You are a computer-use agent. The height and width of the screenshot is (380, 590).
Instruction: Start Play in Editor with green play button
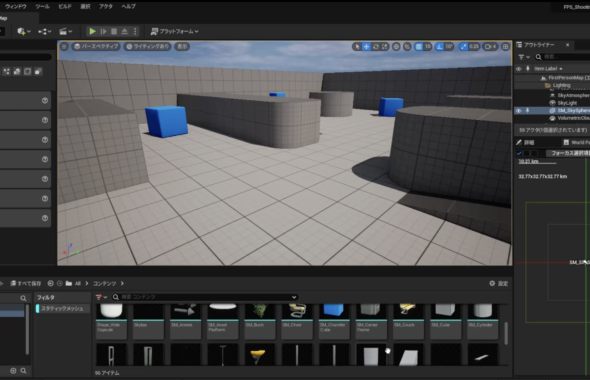92,32
